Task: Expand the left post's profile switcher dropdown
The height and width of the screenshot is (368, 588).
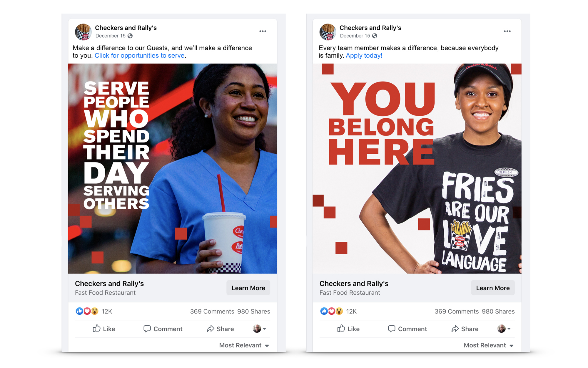Action: tap(260, 329)
